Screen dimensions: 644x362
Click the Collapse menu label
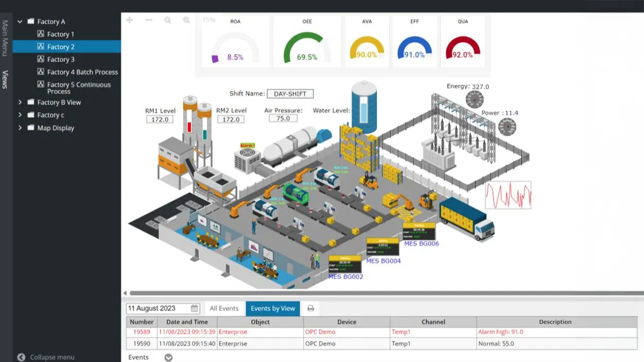coord(52,357)
